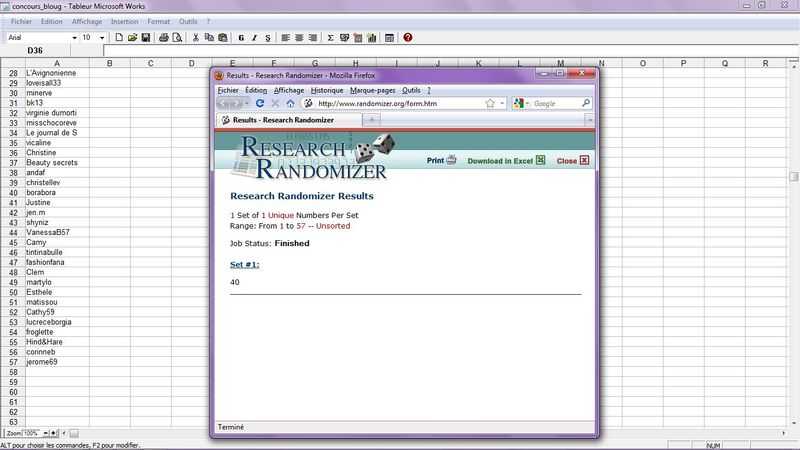Viewport: 800px width, 450px height.
Task: Click the Print link on Randomizer page
Action: tap(441, 160)
